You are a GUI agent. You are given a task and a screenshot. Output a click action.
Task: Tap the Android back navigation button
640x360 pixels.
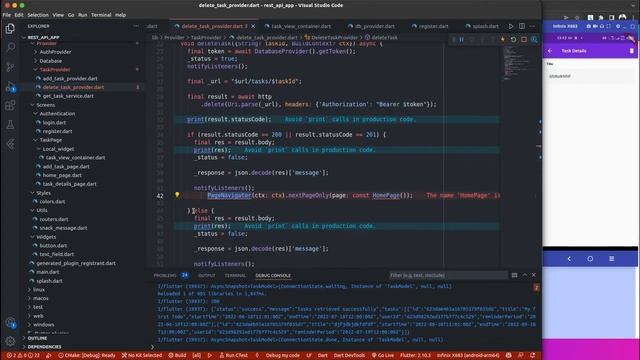tap(569, 259)
